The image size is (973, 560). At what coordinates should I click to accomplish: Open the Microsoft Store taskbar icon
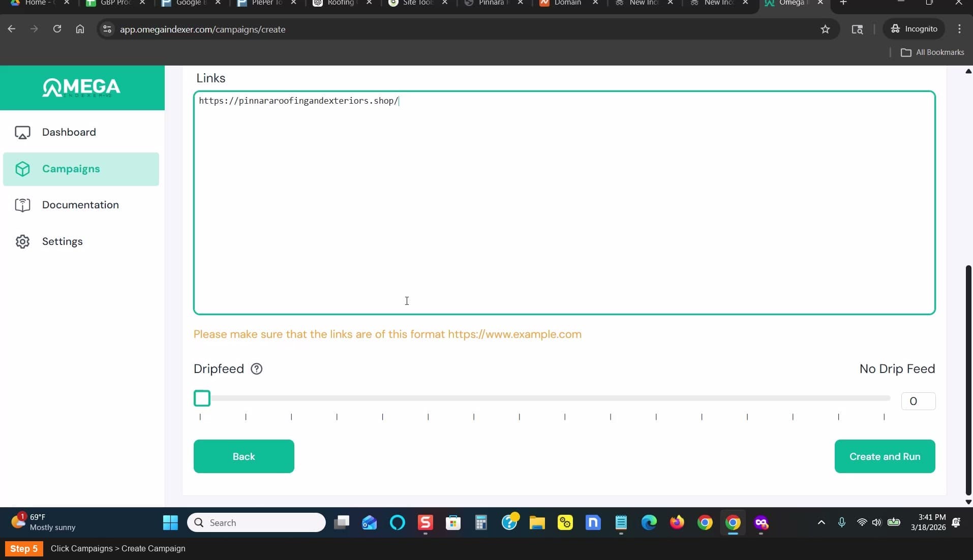(453, 522)
